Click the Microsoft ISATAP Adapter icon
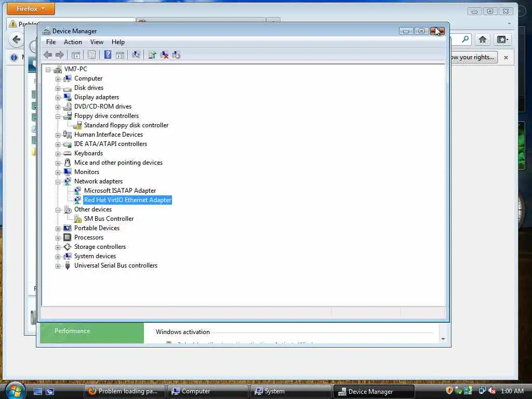Image resolution: width=532 pixels, height=399 pixels. (x=78, y=191)
